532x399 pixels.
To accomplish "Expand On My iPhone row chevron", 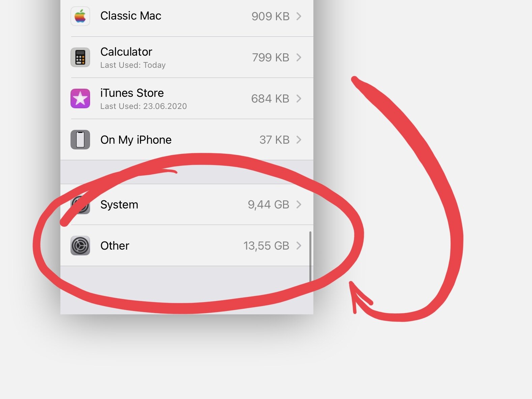I will click(299, 140).
